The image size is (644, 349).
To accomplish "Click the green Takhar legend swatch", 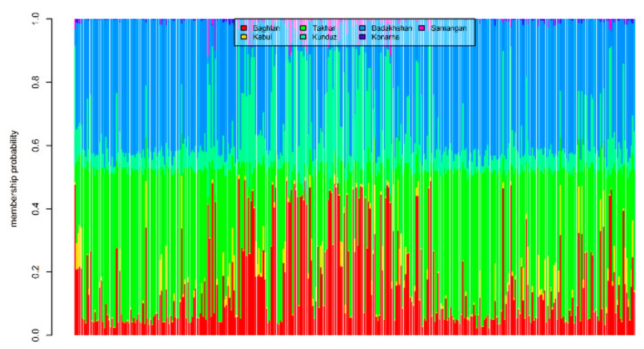I will [302, 28].
